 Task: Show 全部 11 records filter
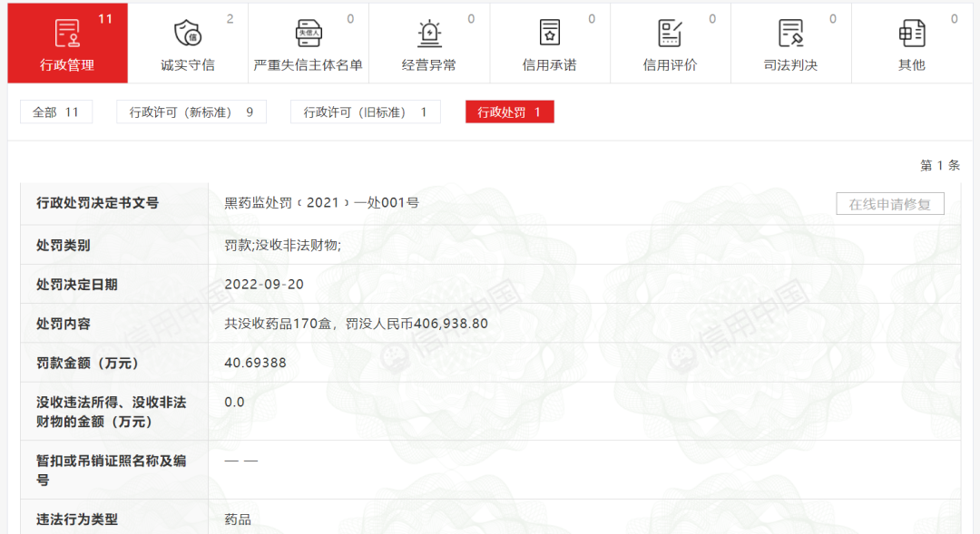(x=56, y=112)
